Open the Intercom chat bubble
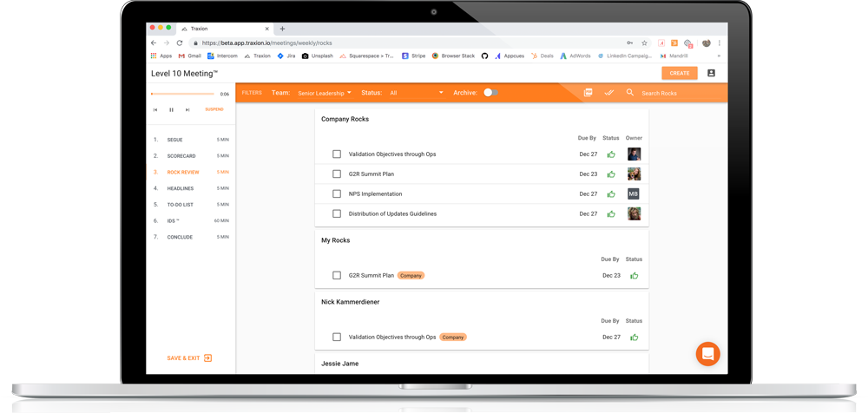This screenshot has width=868, height=413. (707, 353)
